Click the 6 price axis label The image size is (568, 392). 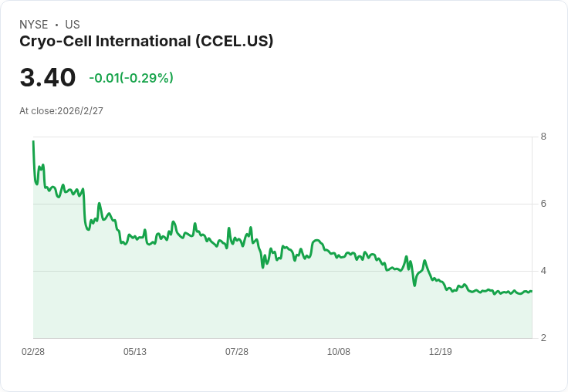543,204
